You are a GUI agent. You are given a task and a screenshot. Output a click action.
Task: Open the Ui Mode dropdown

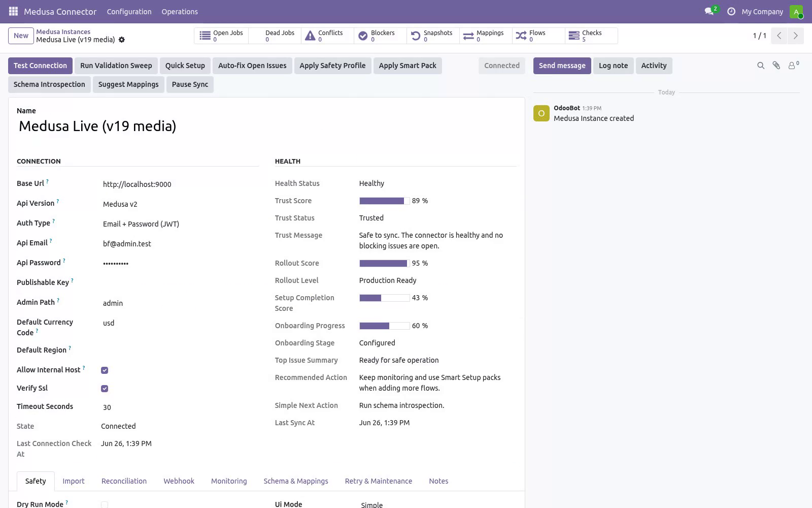438,504
